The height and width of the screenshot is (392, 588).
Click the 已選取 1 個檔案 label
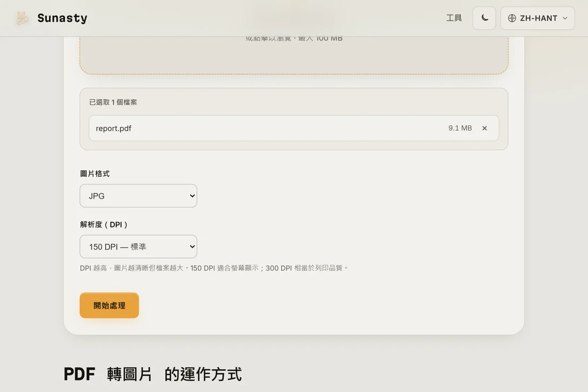tap(113, 102)
